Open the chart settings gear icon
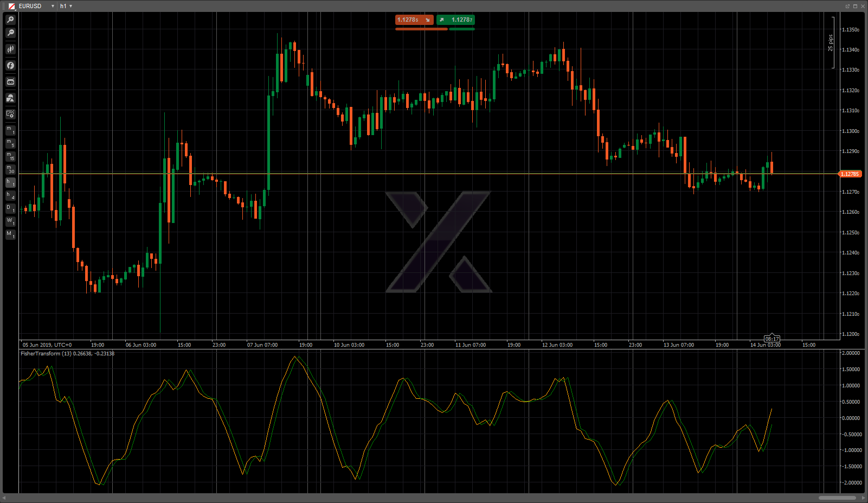This screenshot has width=868, height=503. pyautogui.click(x=10, y=114)
